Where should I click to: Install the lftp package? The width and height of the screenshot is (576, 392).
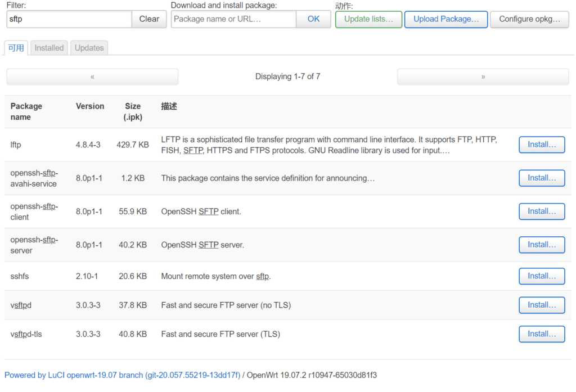pos(541,145)
